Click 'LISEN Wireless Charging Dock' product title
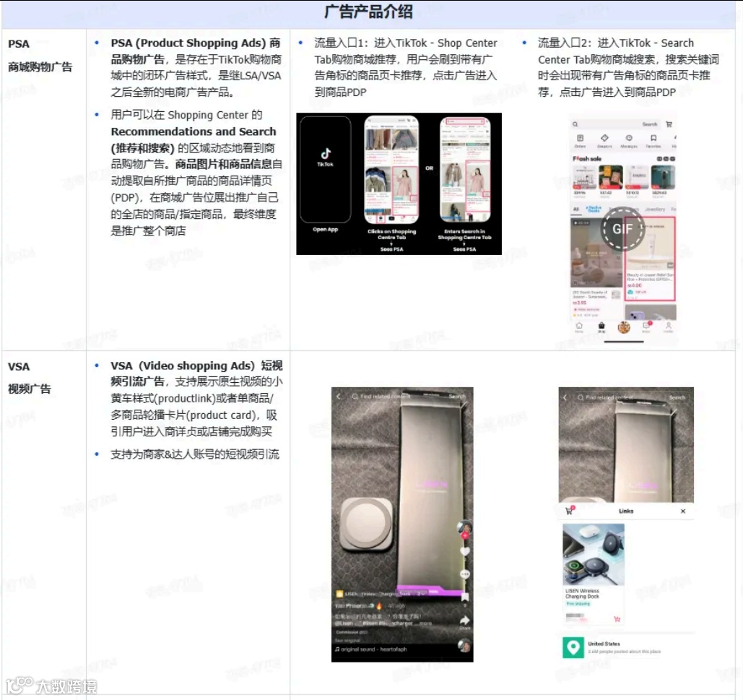 (583, 593)
